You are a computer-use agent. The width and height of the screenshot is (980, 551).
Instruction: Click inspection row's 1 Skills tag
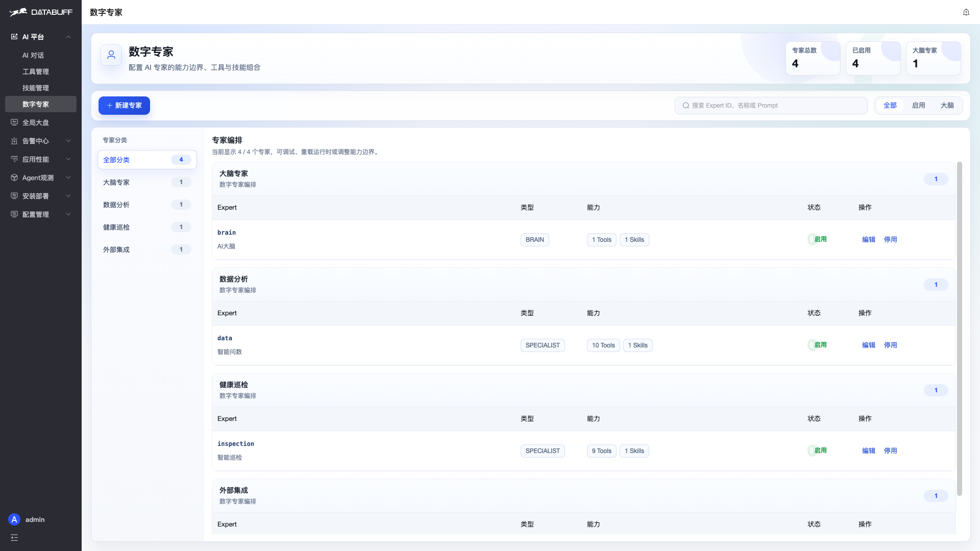634,451
